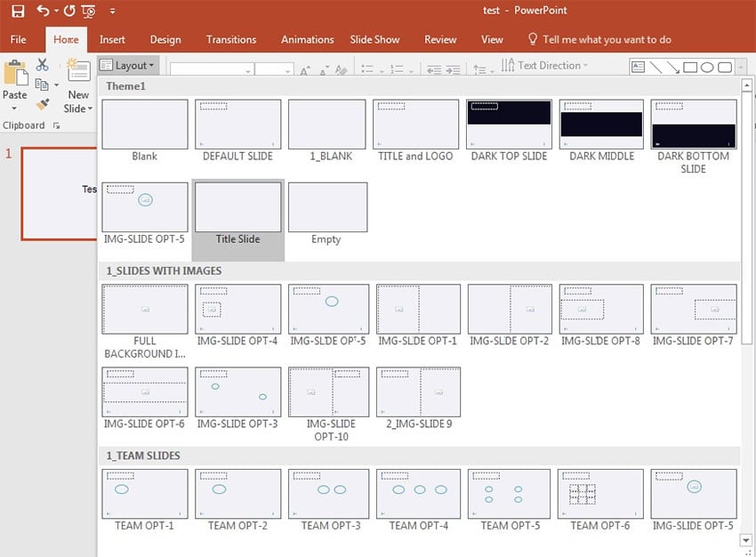Choose the DARK TOP SLIDE layout
Viewport: 756px width, 557px height.
point(510,125)
